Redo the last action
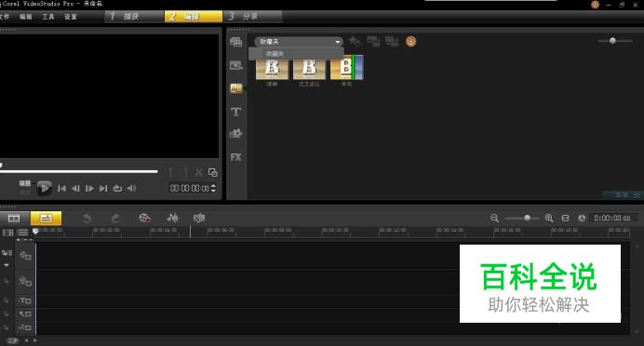The height and width of the screenshot is (346, 644). pyautogui.click(x=115, y=218)
